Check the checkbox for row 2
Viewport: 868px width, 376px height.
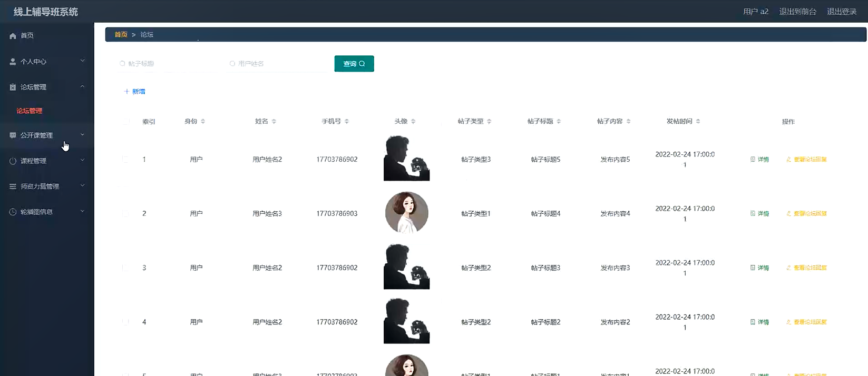tap(125, 214)
